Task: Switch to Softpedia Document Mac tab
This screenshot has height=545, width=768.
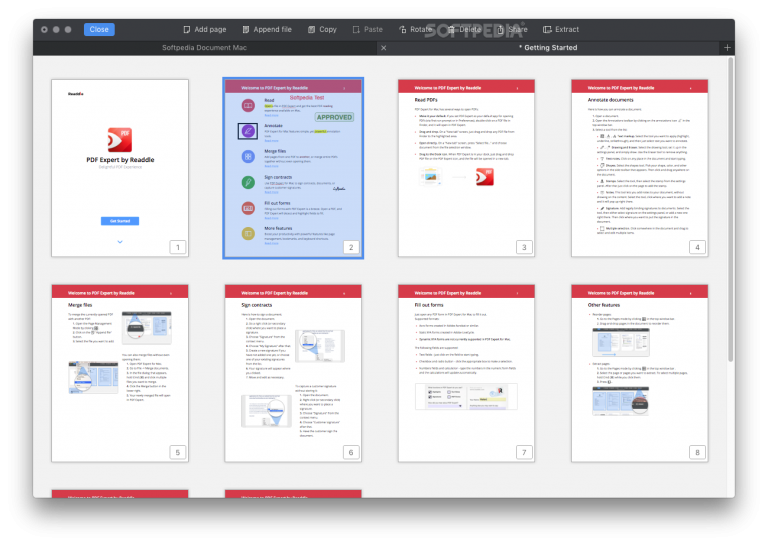Action: (x=204, y=47)
